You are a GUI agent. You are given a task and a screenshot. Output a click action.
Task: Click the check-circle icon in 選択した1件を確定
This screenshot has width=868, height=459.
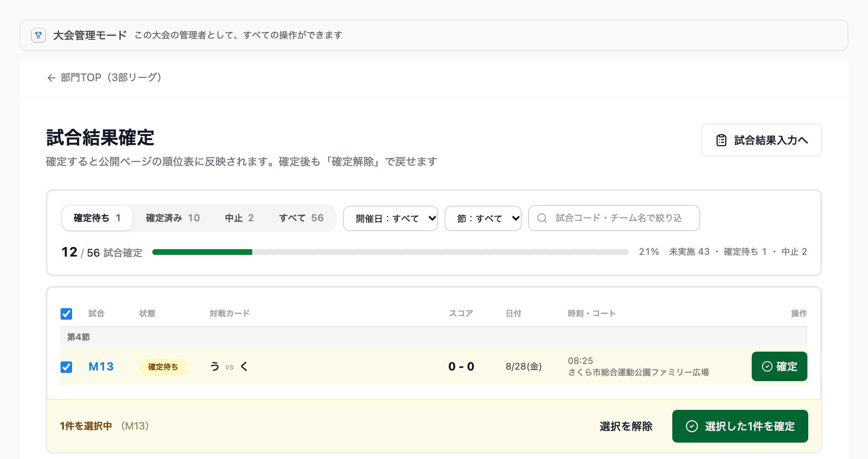point(692,426)
